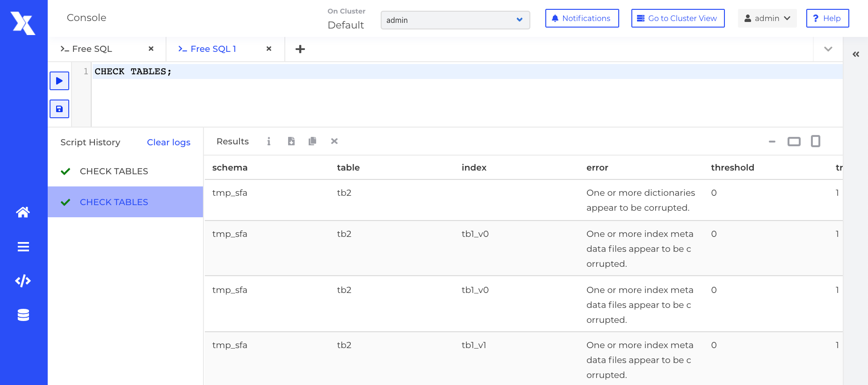The width and height of the screenshot is (868, 385).
Task: Select first CHECK TABLES history entry
Action: (114, 171)
